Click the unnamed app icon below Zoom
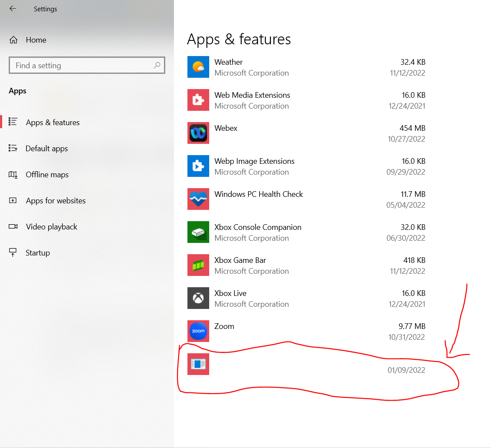 pyautogui.click(x=198, y=364)
